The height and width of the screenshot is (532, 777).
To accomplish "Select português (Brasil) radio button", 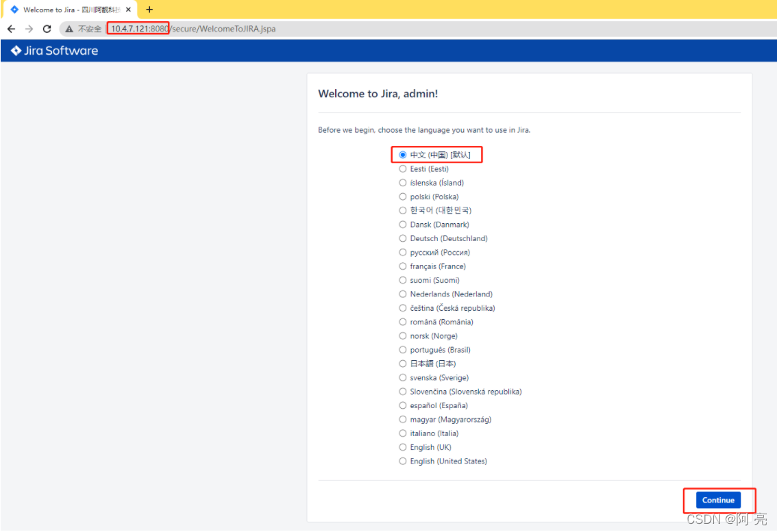I will coord(403,350).
